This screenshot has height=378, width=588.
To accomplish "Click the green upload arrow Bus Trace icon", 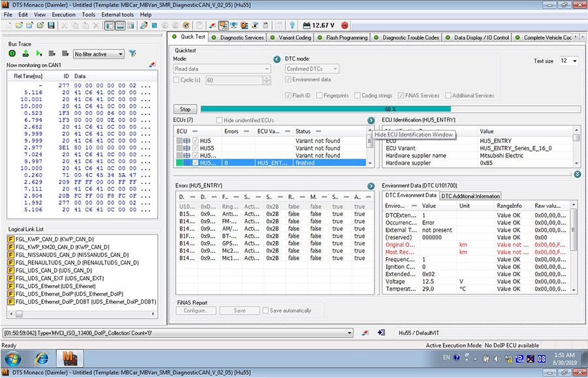I will tap(25, 54).
